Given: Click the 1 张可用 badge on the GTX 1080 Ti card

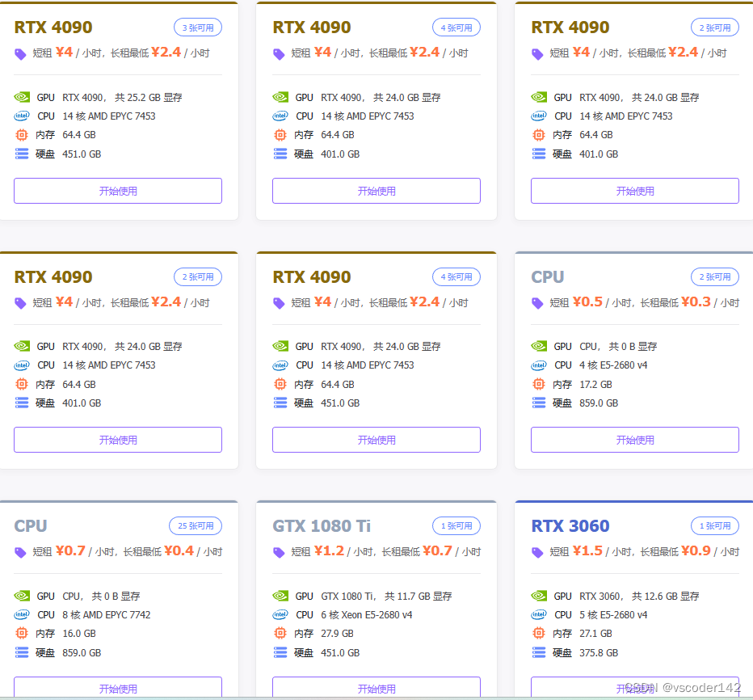Looking at the screenshot, I should tap(456, 525).
